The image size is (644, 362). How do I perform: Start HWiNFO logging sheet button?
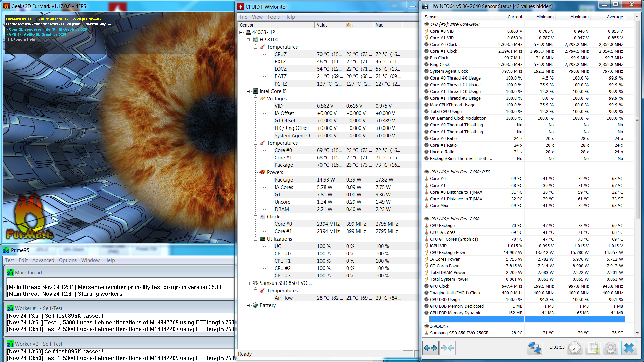click(593, 348)
